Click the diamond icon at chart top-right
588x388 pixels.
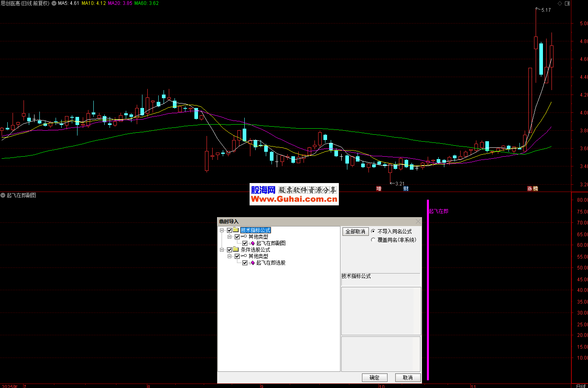(560, 3)
